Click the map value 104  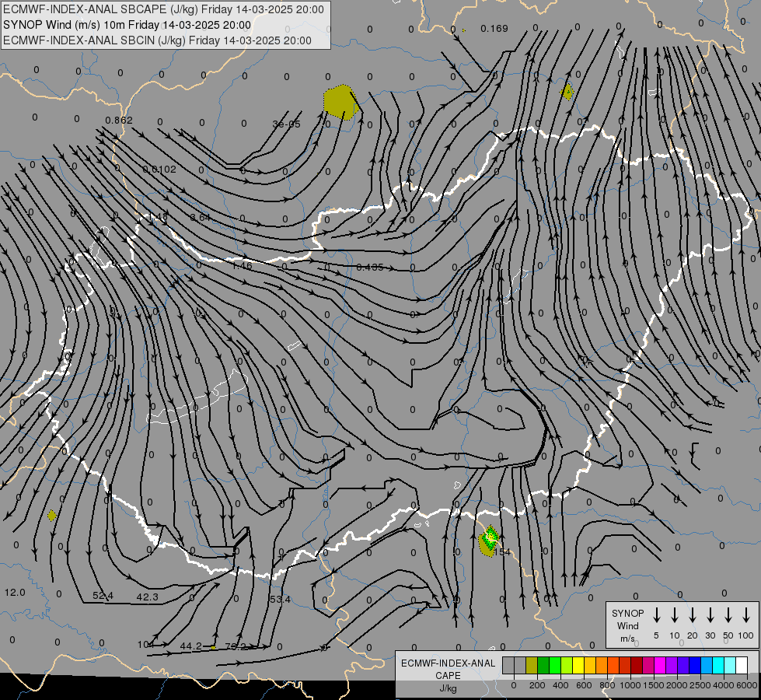145,645
